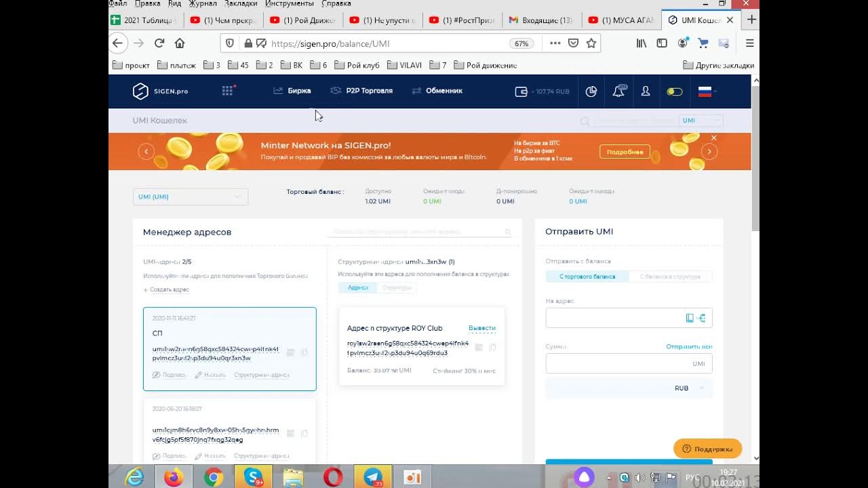Click the Сумма UMI amount field
The width and height of the screenshot is (868, 488).
coord(629,363)
